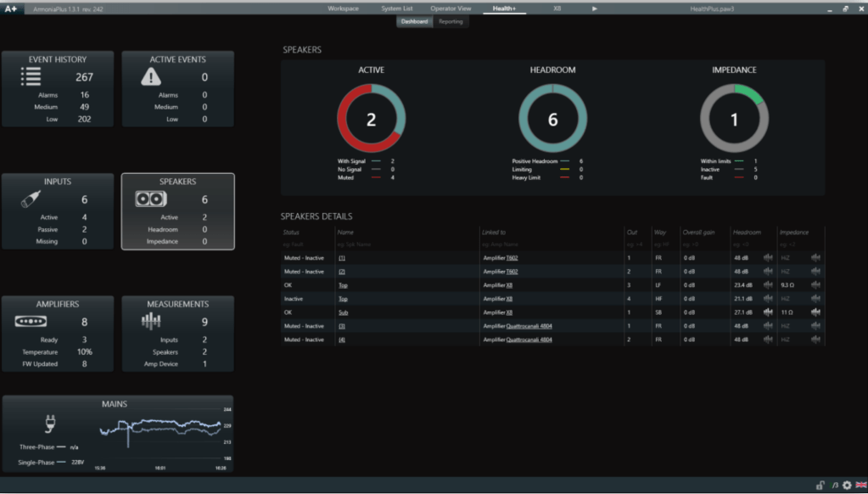Open the Sub speaker name link
The image size is (868, 494).
[x=343, y=312]
